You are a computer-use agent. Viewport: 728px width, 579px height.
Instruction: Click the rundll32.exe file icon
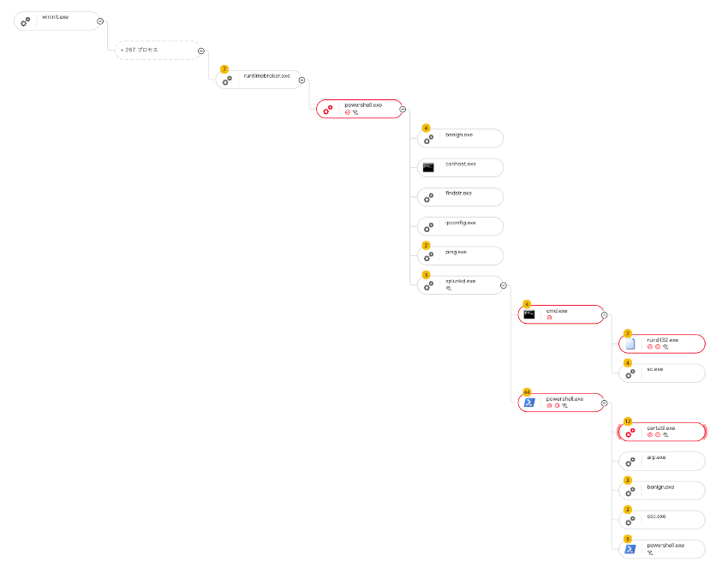630,344
